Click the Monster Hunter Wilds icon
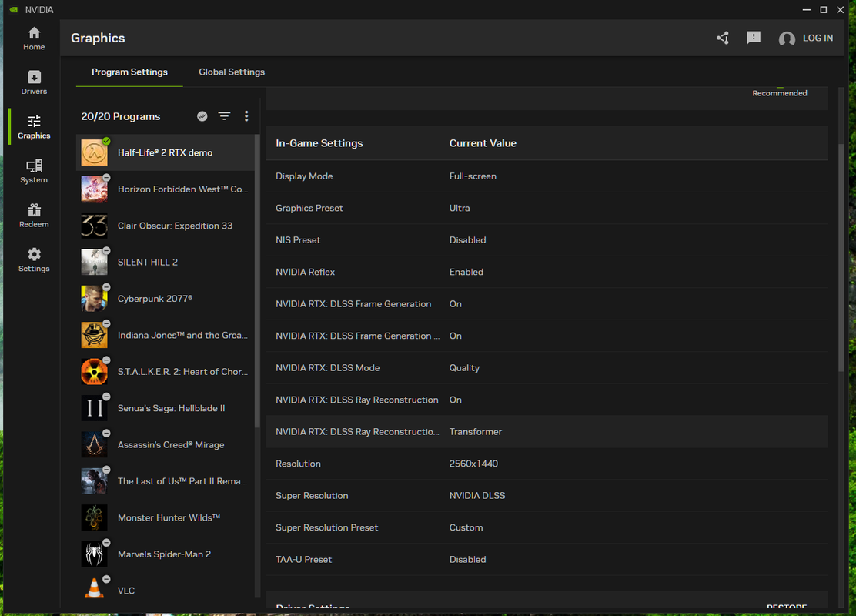The image size is (856, 616). coord(95,517)
